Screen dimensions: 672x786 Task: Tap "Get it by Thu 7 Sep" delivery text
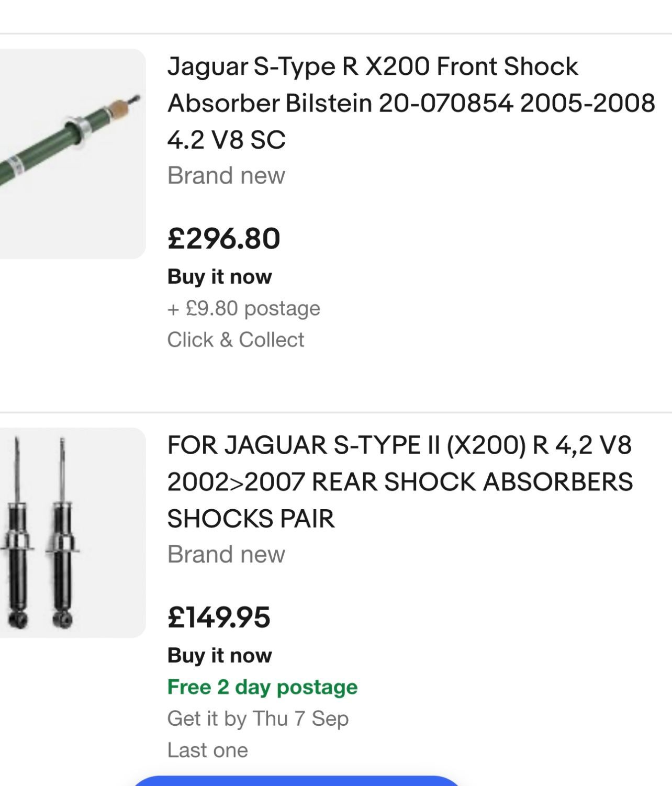click(x=257, y=718)
